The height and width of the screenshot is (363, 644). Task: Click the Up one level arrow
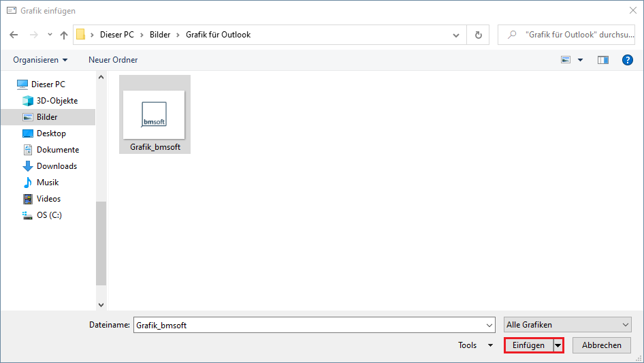tap(64, 35)
